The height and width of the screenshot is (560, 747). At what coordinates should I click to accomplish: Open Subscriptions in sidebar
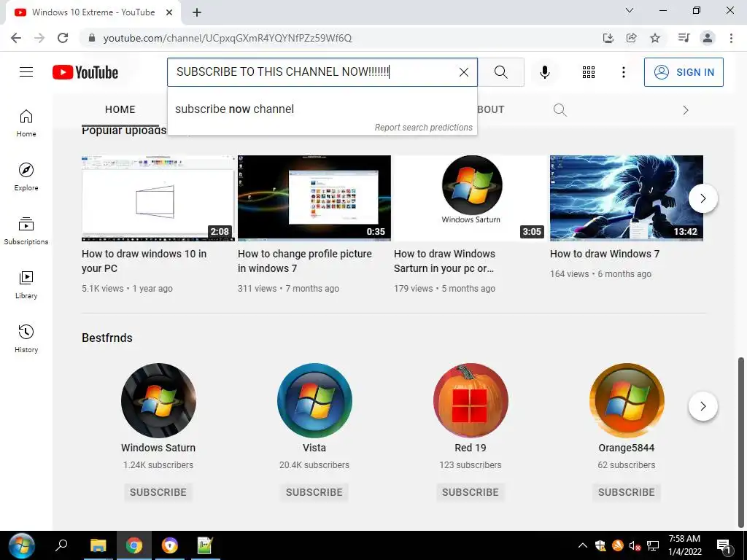26,231
